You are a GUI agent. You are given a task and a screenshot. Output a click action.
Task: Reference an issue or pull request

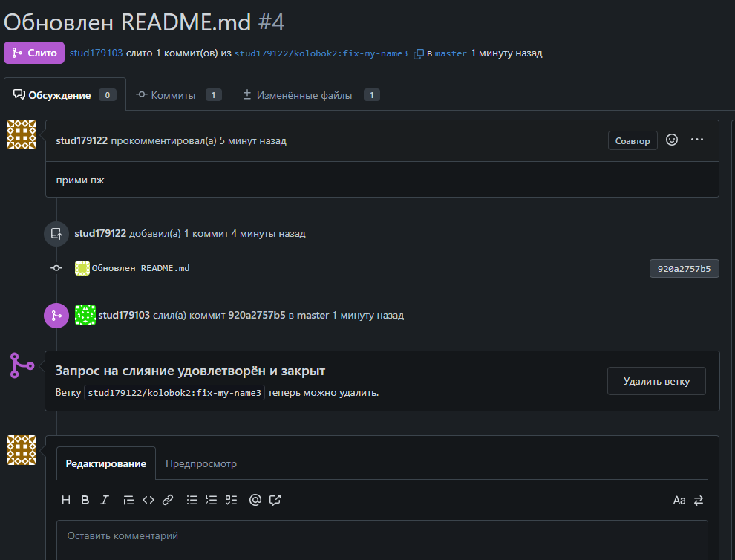coord(275,501)
